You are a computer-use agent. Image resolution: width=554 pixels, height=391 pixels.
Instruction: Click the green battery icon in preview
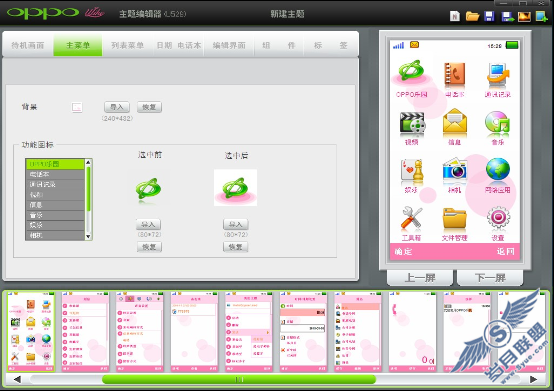tap(512, 45)
